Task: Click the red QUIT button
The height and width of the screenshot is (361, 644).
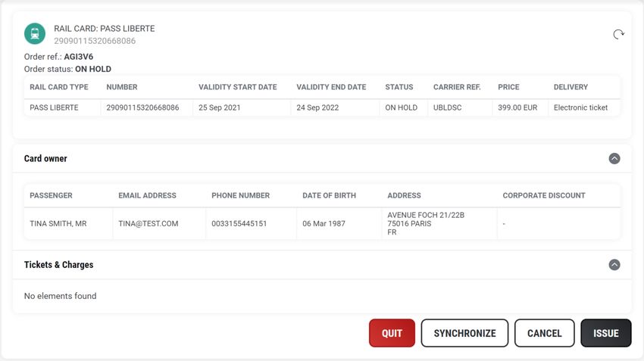Action: pos(392,333)
